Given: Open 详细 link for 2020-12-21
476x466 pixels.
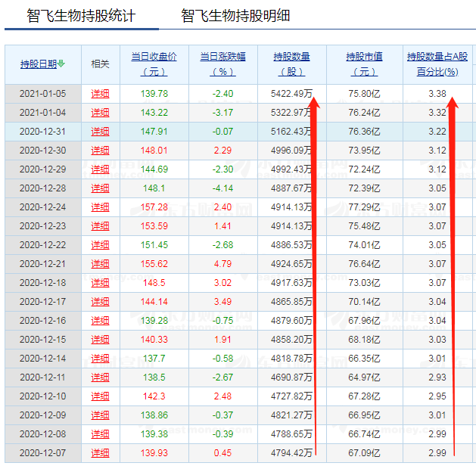Looking at the screenshot, I should [100, 264].
